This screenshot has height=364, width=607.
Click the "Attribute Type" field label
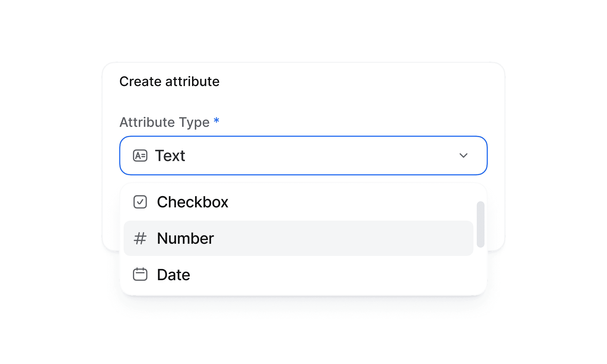click(164, 122)
